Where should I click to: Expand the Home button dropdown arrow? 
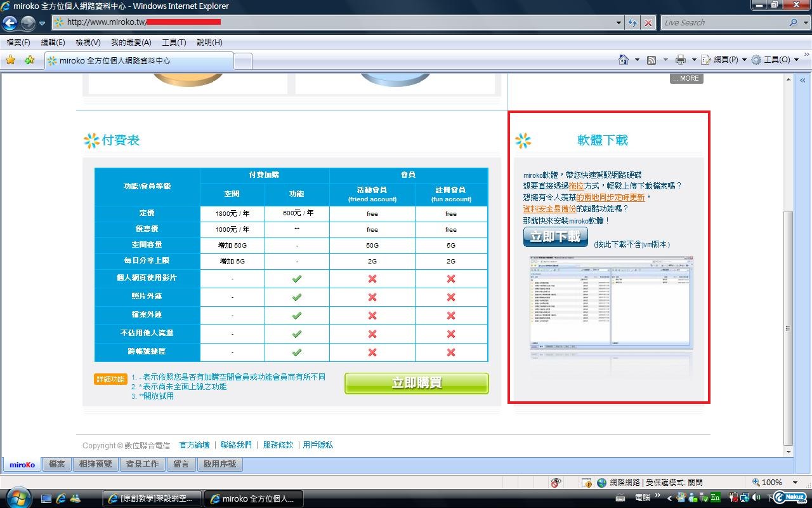tap(637, 60)
